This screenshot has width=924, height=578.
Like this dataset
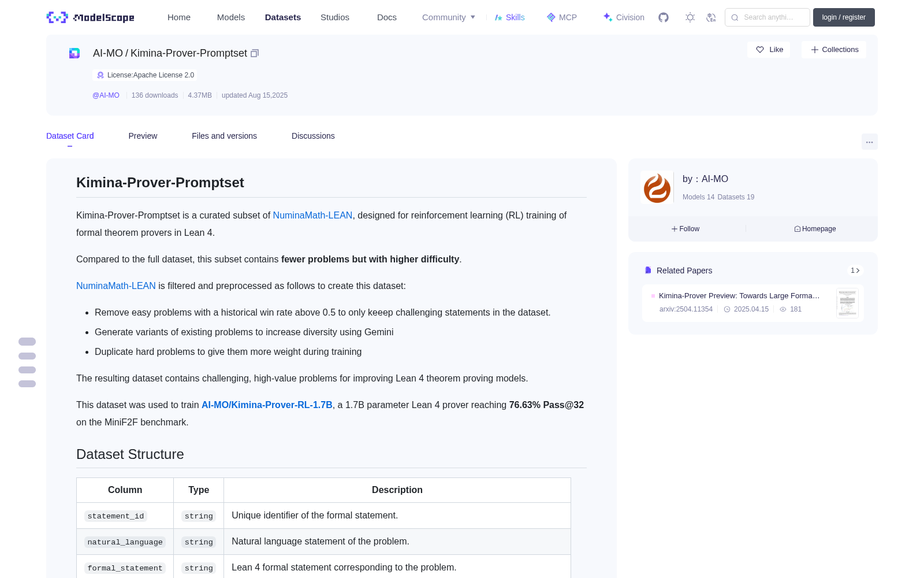[769, 50]
